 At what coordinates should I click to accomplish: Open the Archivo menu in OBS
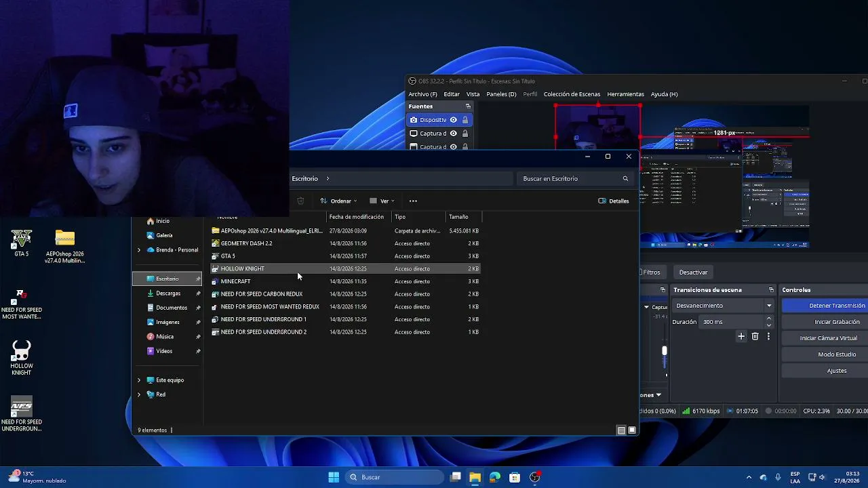click(x=422, y=94)
